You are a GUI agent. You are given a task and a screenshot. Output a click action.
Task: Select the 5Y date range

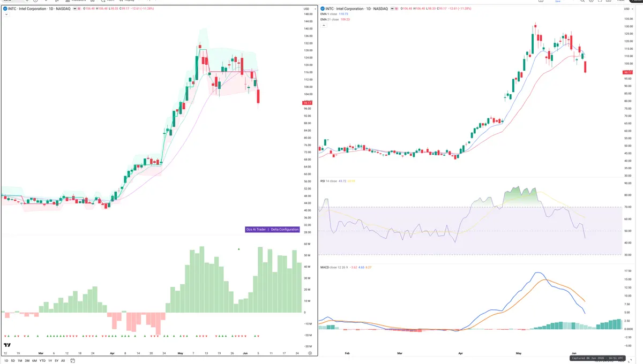56,361
